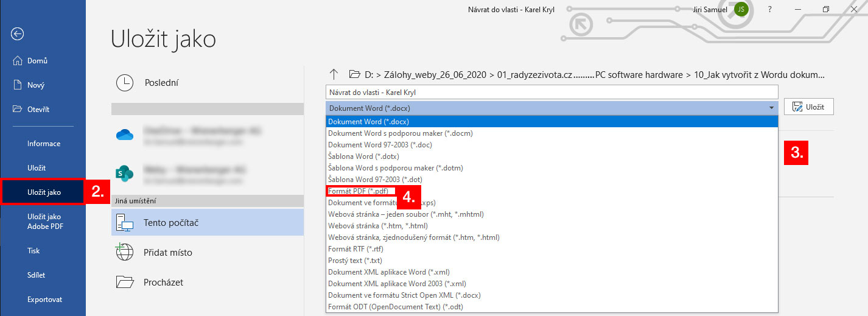
Task: Select Šablona Word 97-2003 (*.dot)
Action: click(551, 179)
